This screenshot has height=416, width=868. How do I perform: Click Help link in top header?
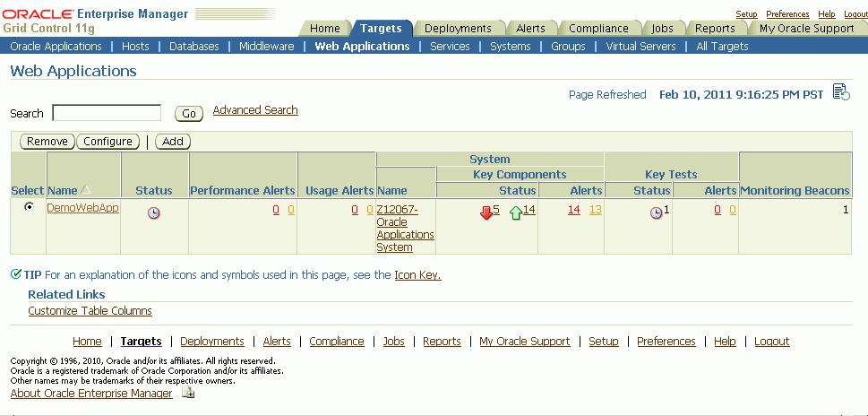click(827, 14)
